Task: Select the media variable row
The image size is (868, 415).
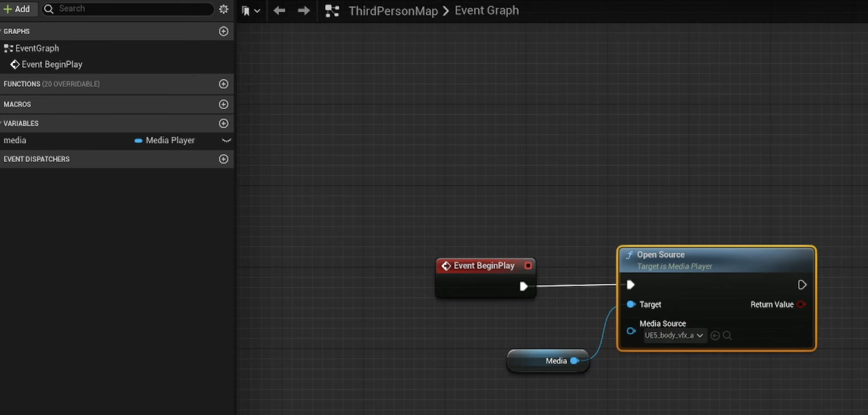Action: (117, 141)
